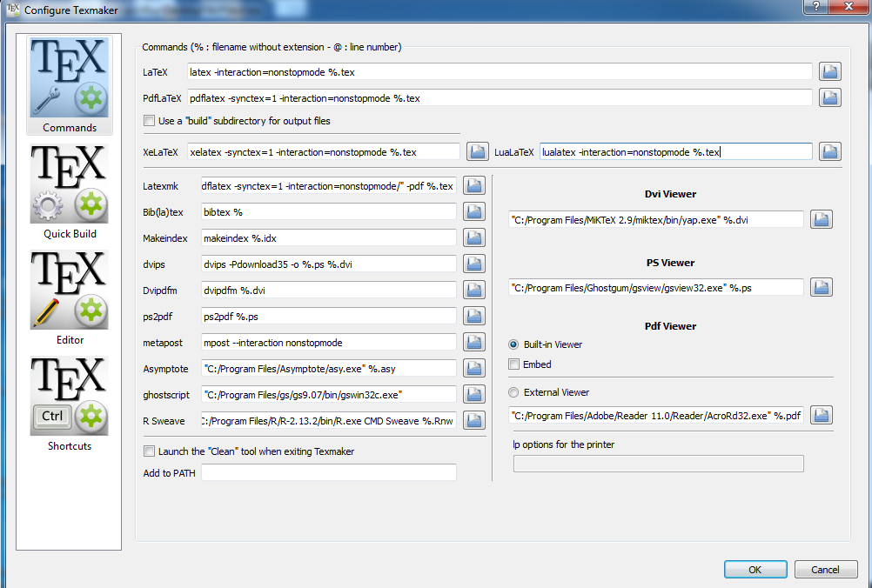Browse for the LaTeX command executable
The image size is (872, 588).
point(829,71)
